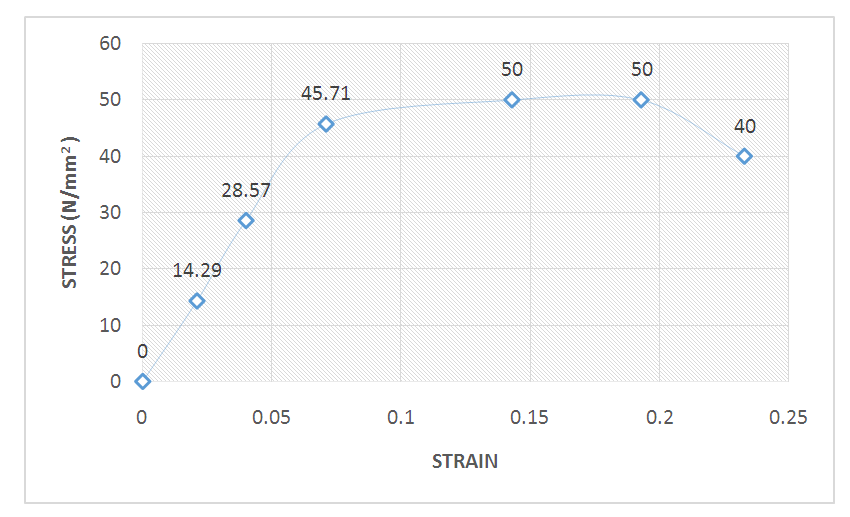Select the 45.71 data label
850x517 pixels.
326,93
